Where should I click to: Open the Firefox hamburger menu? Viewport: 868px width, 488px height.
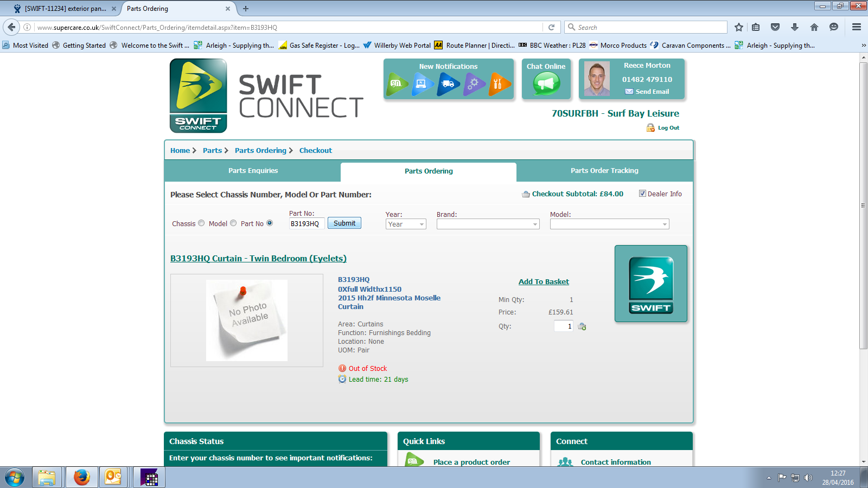[x=857, y=27]
